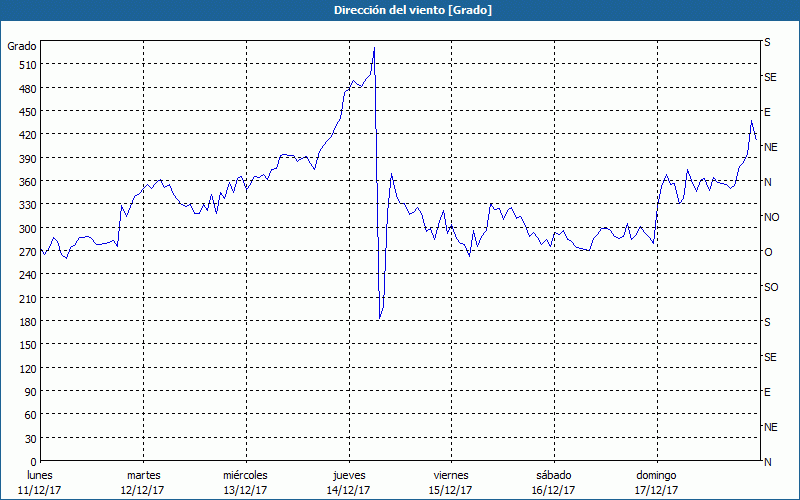Screen dimensions: 800x500
Task: Click the 'SO' compass label
Action: pyautogui.click(x=771, y=287)
